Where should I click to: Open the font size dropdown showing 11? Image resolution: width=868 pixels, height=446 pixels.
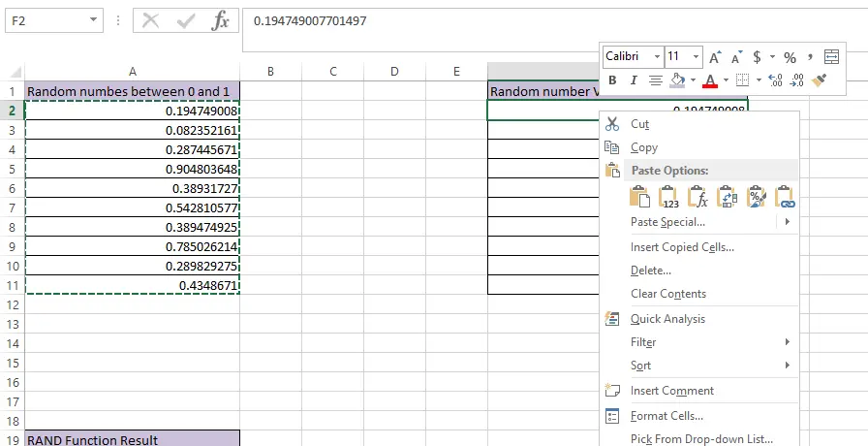tap(697, 57)
